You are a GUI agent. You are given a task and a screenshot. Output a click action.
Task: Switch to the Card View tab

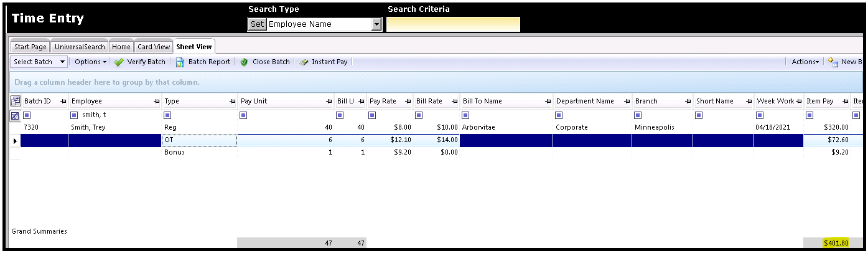[154, 47]
